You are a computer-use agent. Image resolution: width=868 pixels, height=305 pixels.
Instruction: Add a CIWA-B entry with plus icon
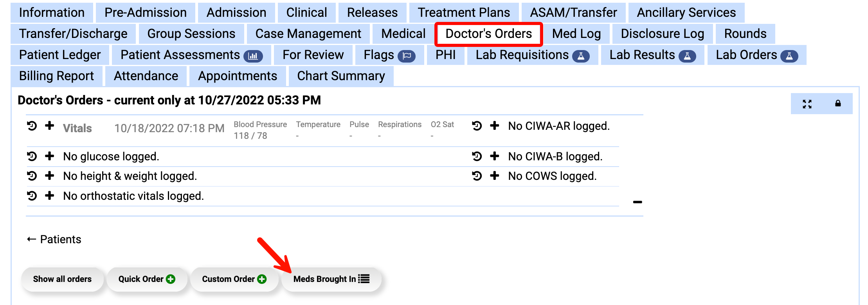click(495, 156)
